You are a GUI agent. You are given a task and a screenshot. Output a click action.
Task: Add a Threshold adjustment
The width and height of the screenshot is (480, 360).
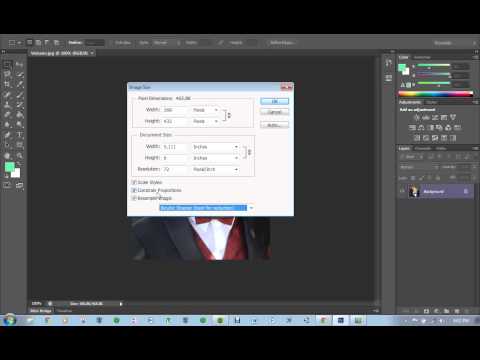click(435, 138)
